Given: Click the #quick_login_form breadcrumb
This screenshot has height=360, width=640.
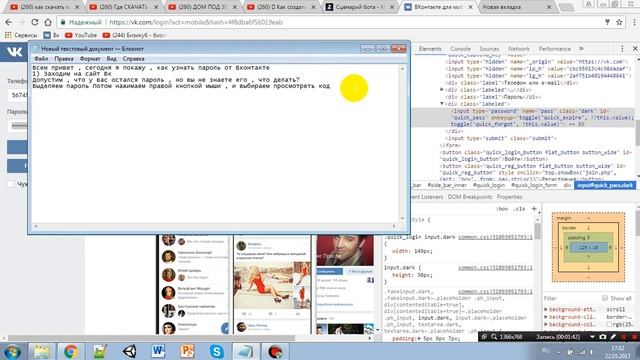Looking at the screenshot, I should pos(534,185).
